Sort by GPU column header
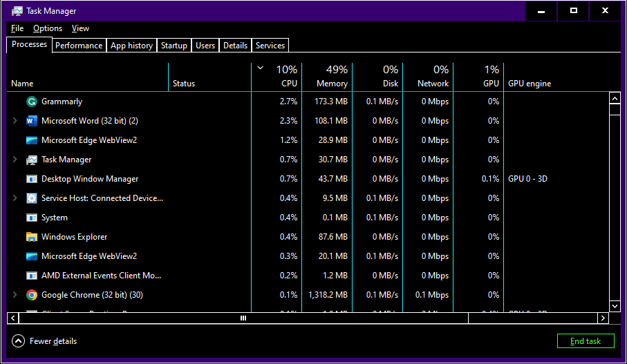 pyautogui.click(x=478, y=77)
